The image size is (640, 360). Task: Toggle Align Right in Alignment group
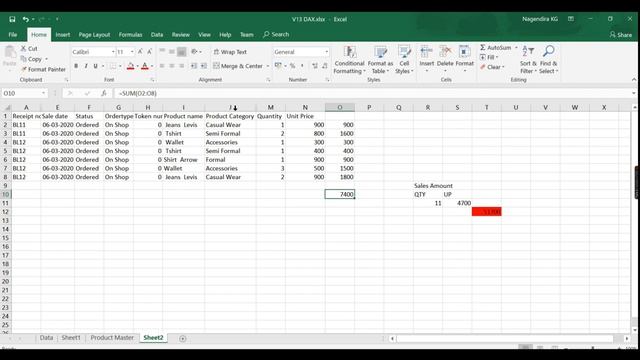coord(182,66)
